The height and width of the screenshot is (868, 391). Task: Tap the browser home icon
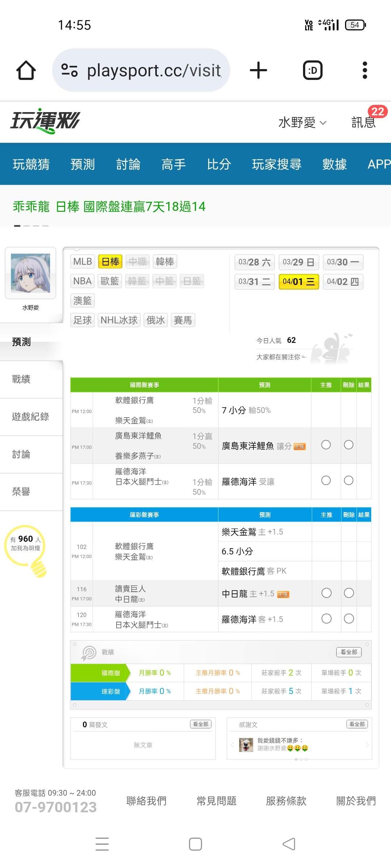pos(26,70)
